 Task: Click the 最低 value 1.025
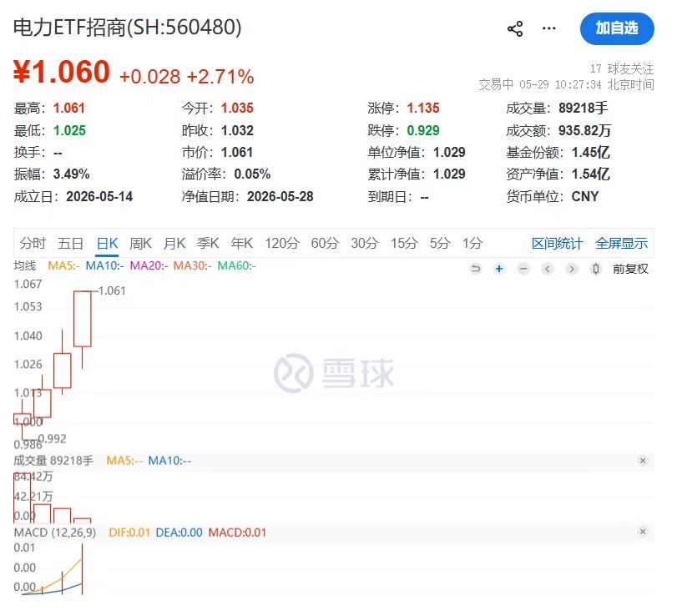pos(69,130)
